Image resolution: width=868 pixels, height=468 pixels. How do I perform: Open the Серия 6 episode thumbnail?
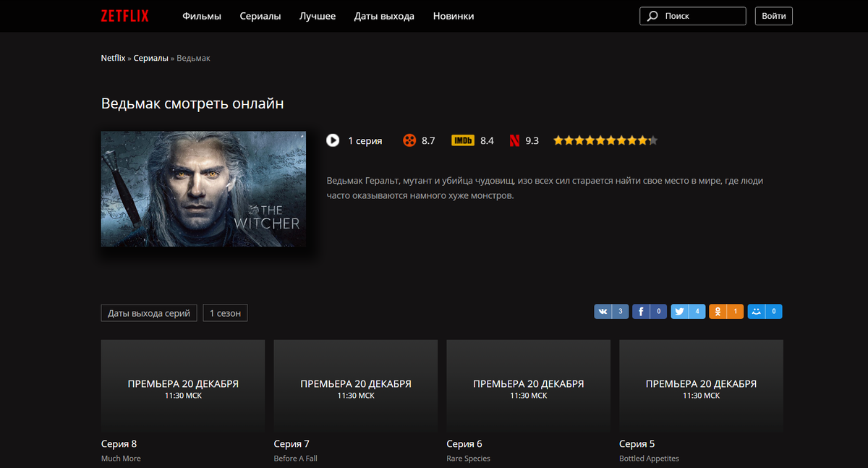529,386
